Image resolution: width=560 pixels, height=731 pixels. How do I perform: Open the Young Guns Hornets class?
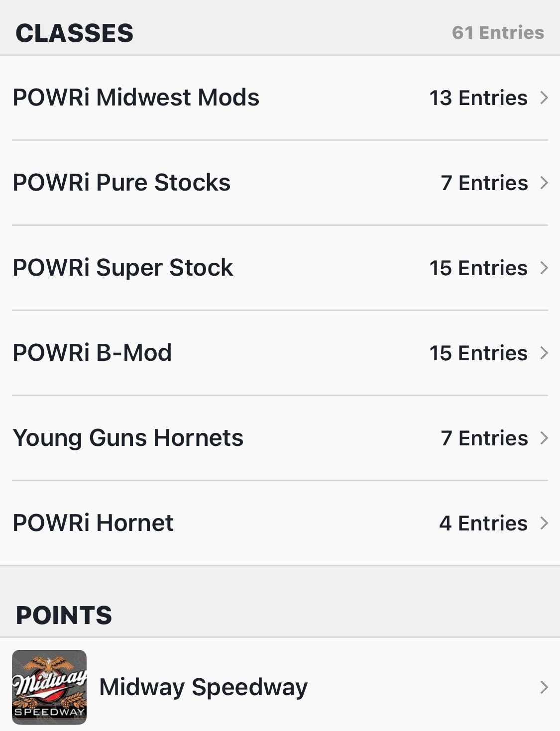click(128, 438)
